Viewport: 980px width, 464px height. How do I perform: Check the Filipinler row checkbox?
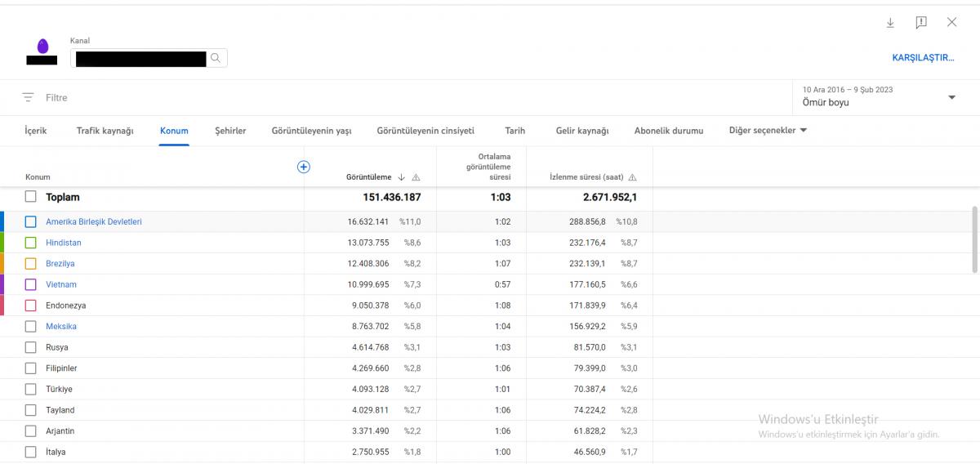[30, 368]
